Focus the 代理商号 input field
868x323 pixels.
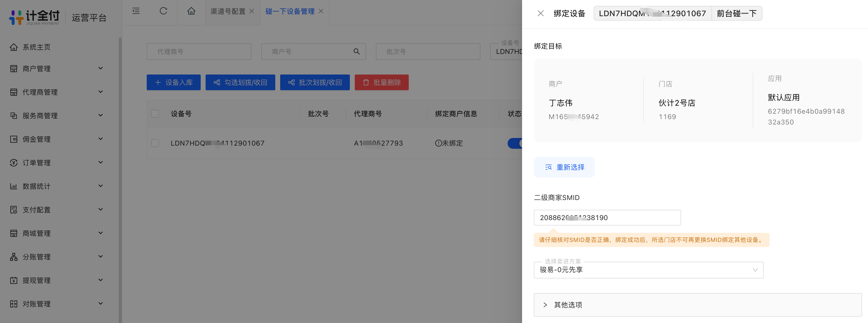click(199, 51)
